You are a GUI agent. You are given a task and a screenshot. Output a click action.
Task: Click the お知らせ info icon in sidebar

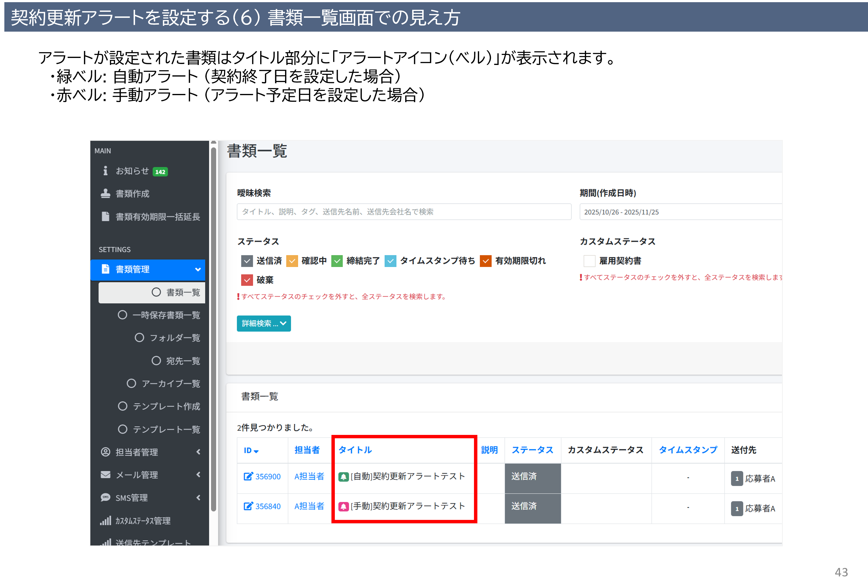pos(105,171)
